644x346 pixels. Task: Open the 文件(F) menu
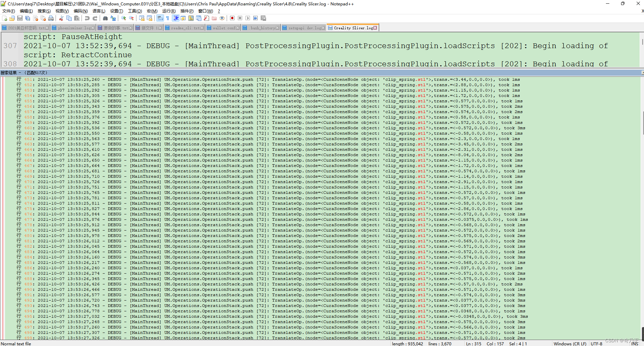click(x=9, y=11)
